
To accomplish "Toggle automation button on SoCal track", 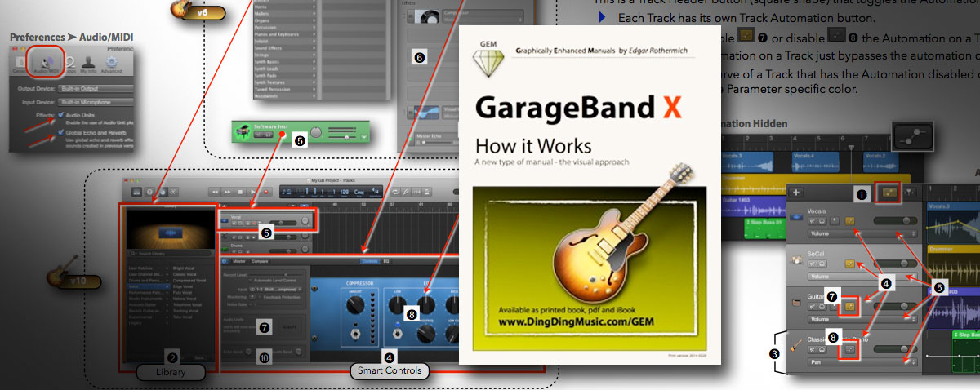I will click(849, 264).
